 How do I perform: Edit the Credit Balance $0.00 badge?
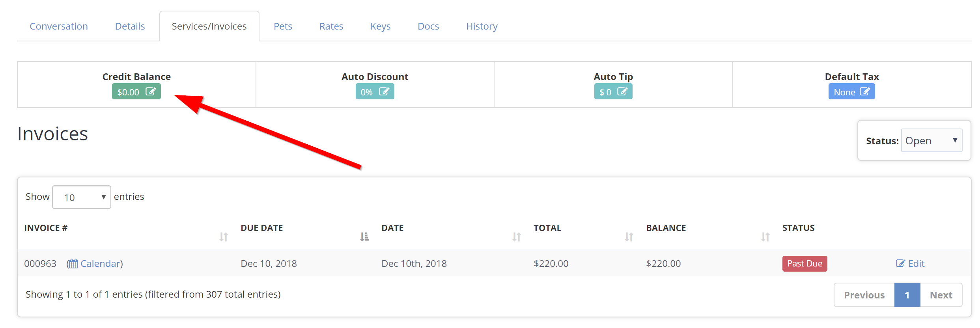point(136,91)
